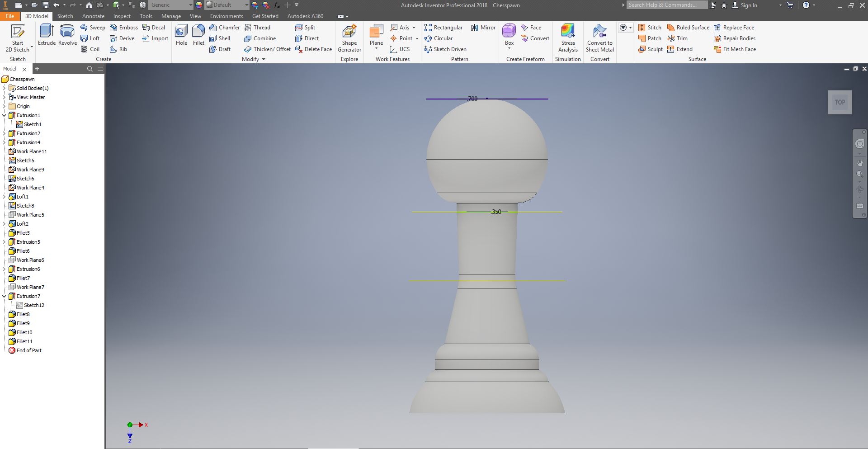Select Work Plane11 in browser
This screenshot has width=868, height=449.
[28, 151]
